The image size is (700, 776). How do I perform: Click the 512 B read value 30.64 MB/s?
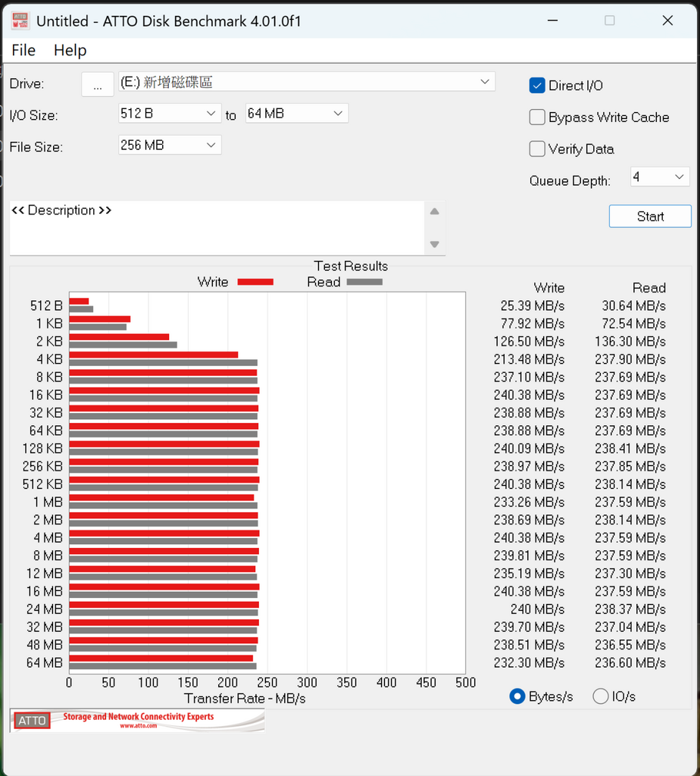633,306
